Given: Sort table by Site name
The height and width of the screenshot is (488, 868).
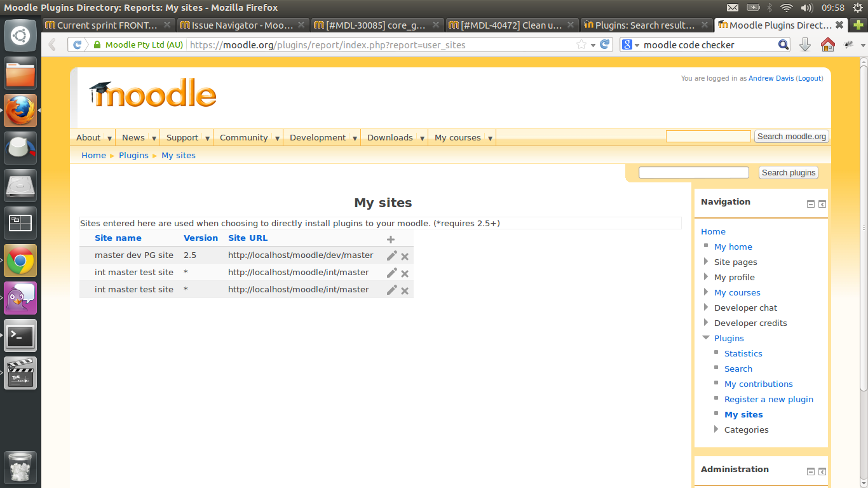Looking at the screenshot, I should pos(118,238).
